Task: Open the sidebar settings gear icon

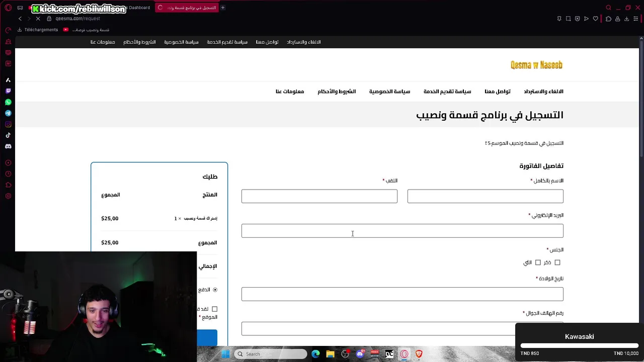Action: click(8, 196)
